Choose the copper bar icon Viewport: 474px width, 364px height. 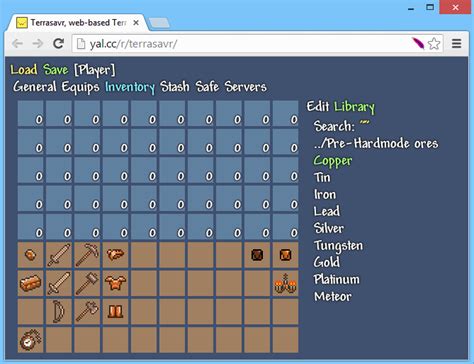(30, 283)
